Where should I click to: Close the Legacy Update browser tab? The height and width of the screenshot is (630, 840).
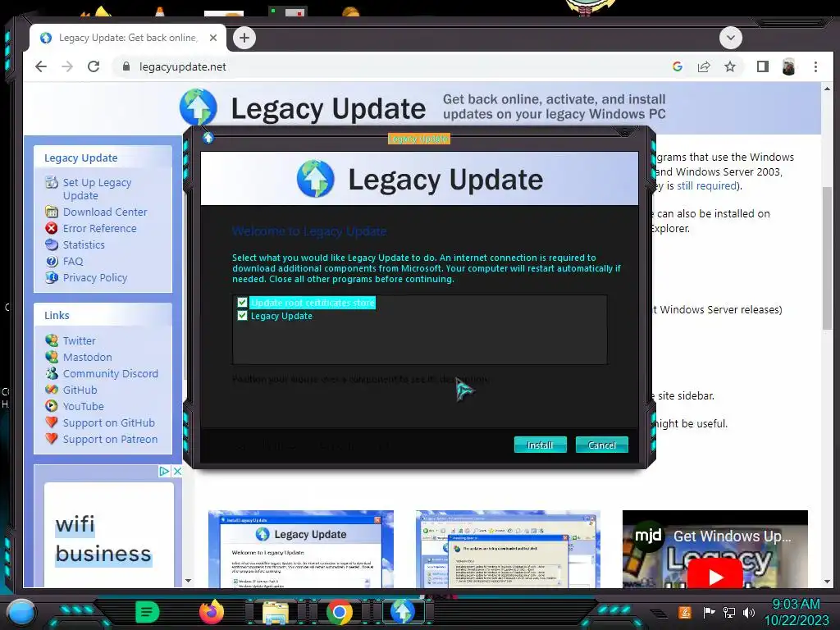[x=213, y=38]
